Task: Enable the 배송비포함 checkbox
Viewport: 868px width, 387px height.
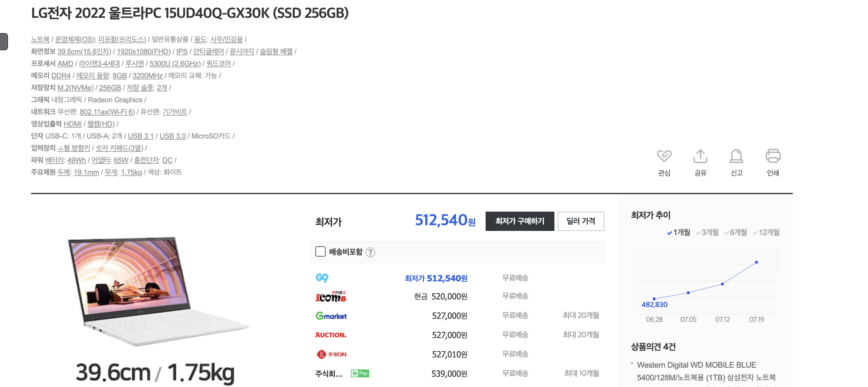Action: click(321, 251)
